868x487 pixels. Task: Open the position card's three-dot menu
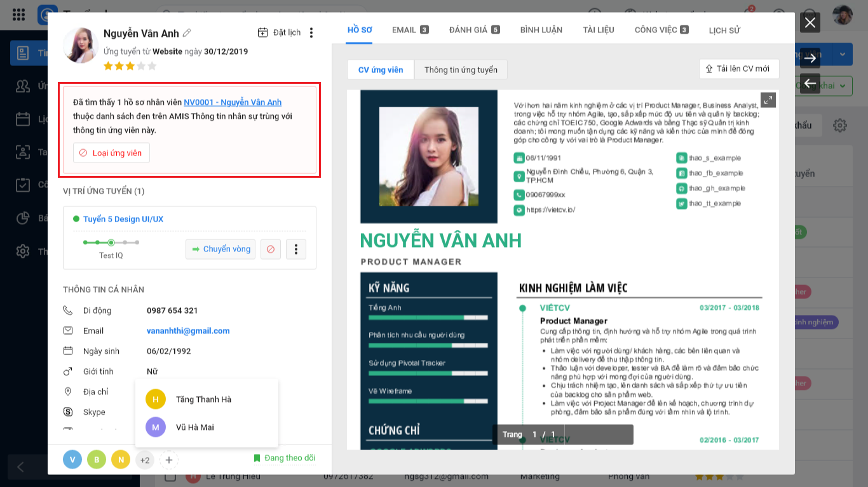(296, 249)
